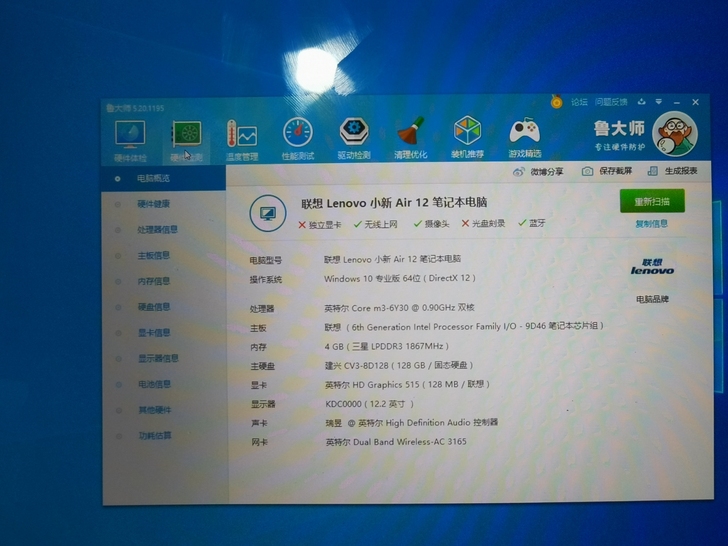
Task: Click the KDC0000 (12.2 英寸) display value
Action: pos(369,404)
